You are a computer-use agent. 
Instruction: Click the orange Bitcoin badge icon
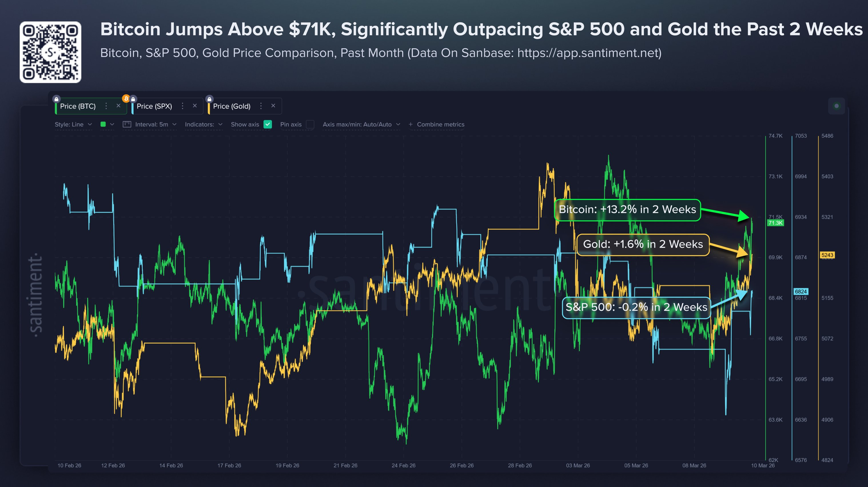(x=126, y=98)
